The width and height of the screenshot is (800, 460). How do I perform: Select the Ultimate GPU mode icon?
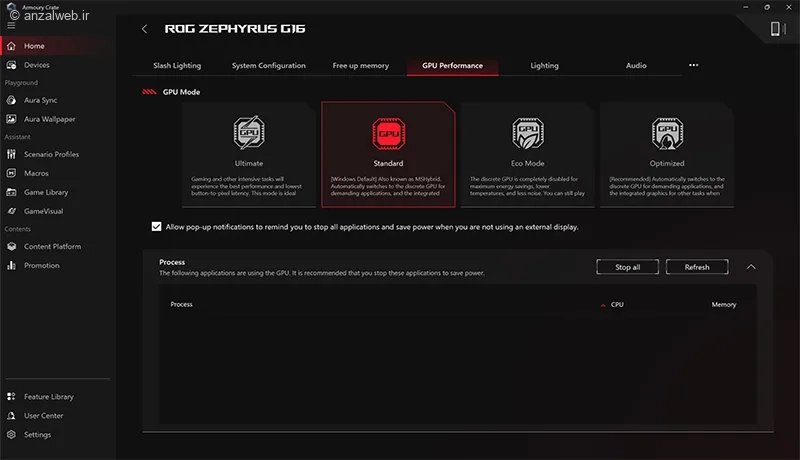click(249, 133)
